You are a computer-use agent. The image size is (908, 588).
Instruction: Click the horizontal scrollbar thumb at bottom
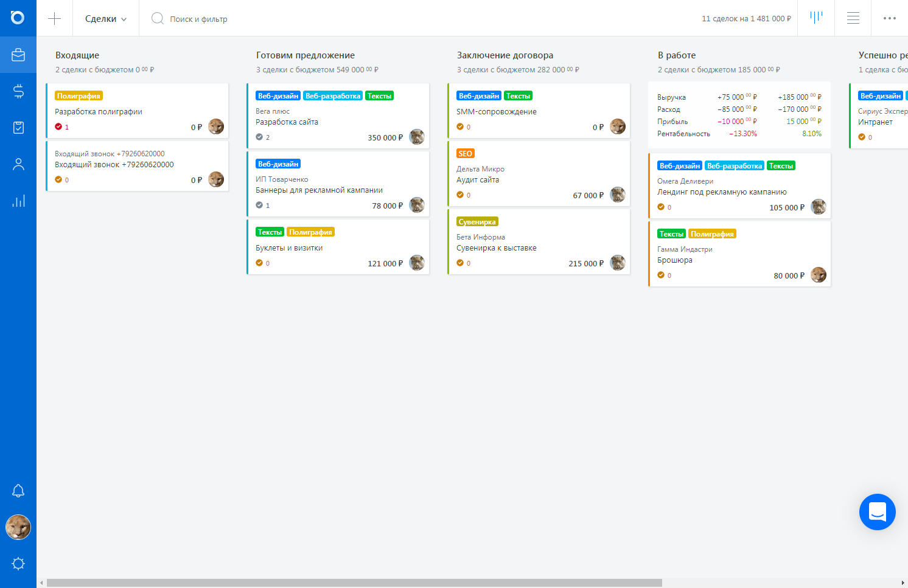(x=354, y=583)
